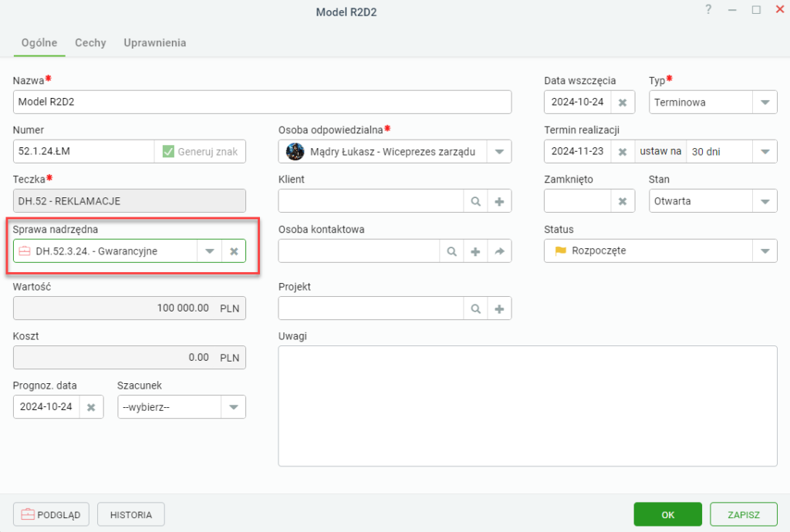Open the Status Rozpoczęte dropdown
Screen dimensions: 790x532
(x=765, y=251)
